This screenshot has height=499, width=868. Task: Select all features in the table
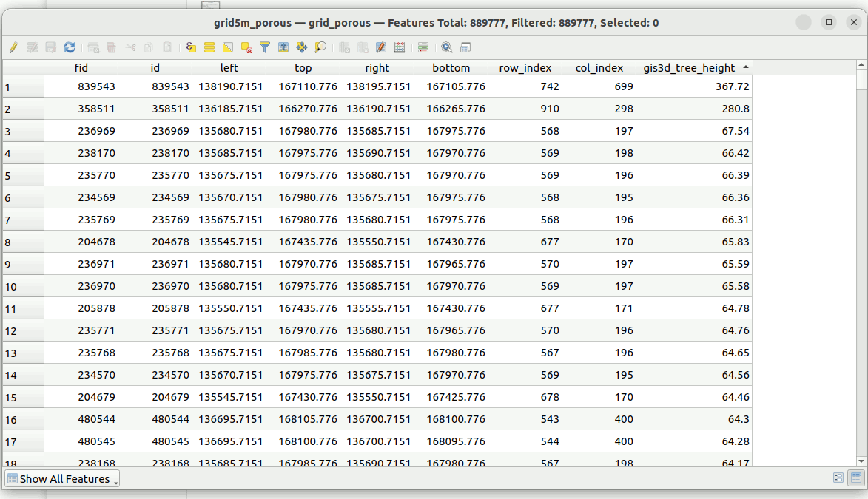pos(209,47)
